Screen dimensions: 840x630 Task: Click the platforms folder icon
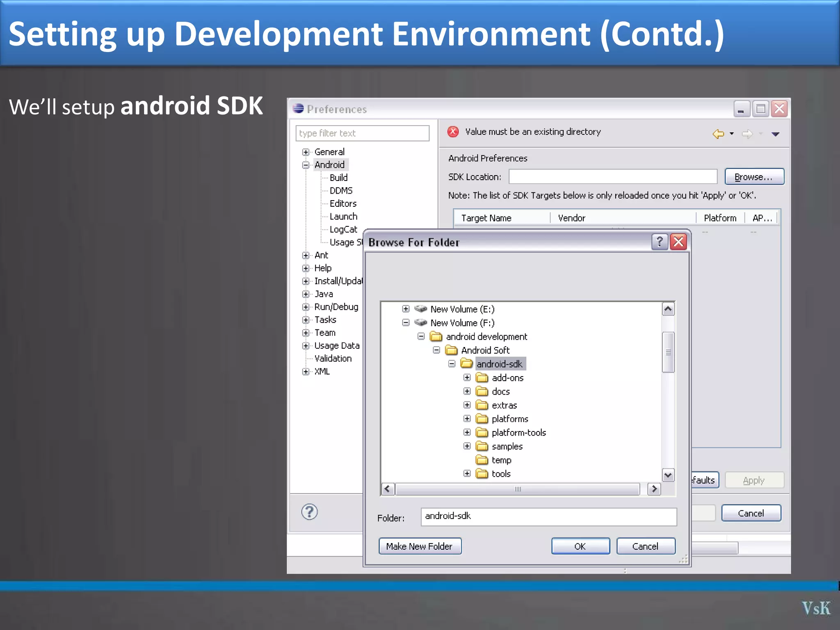coord(482,419)
